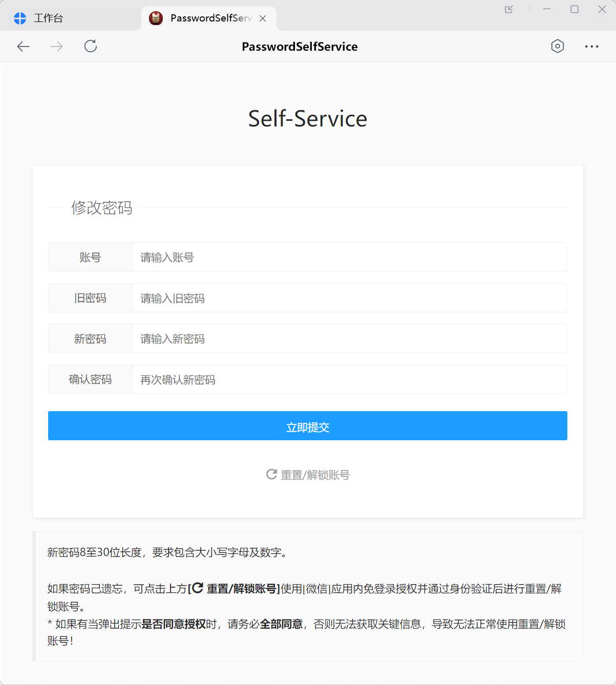Click the PasswordSelfService favicon in its tab
The width and height of the screenshot is (616, 685).
point(156,18)
